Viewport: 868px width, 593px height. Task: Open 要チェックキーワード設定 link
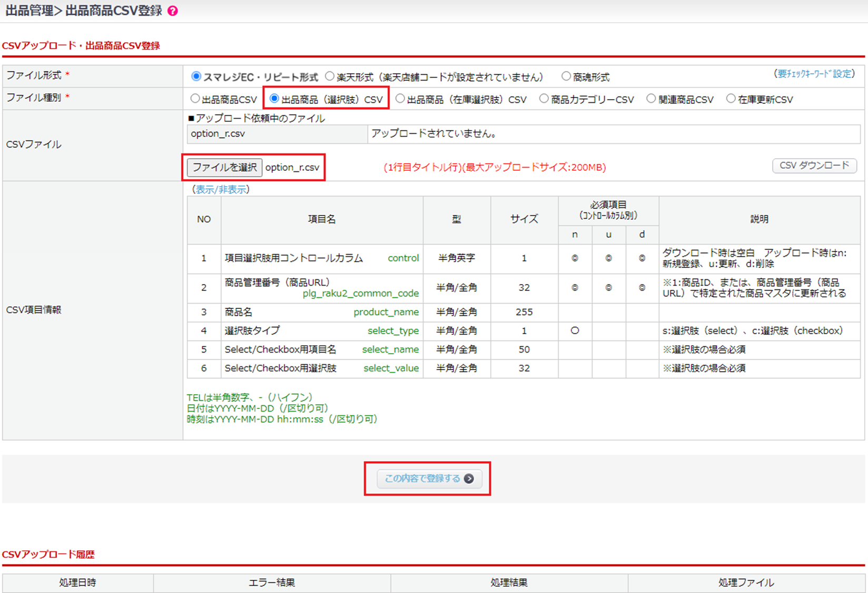pos(814,74)
